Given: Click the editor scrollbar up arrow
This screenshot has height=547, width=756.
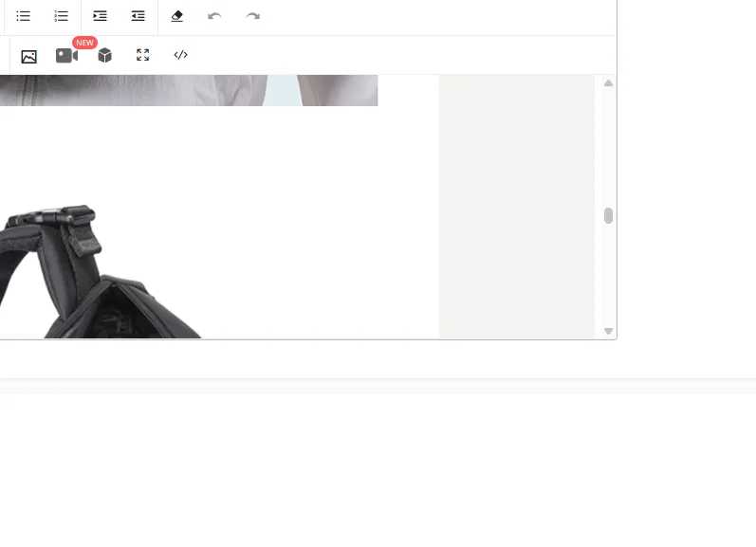Looking at the screenshot, I should pyautogui.click(x=608, y=82).
